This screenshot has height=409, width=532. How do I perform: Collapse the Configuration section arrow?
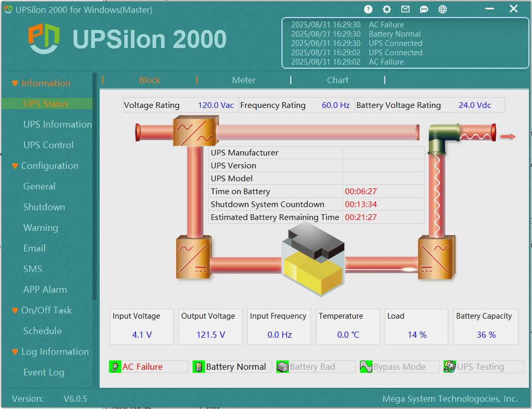[14, 166]
